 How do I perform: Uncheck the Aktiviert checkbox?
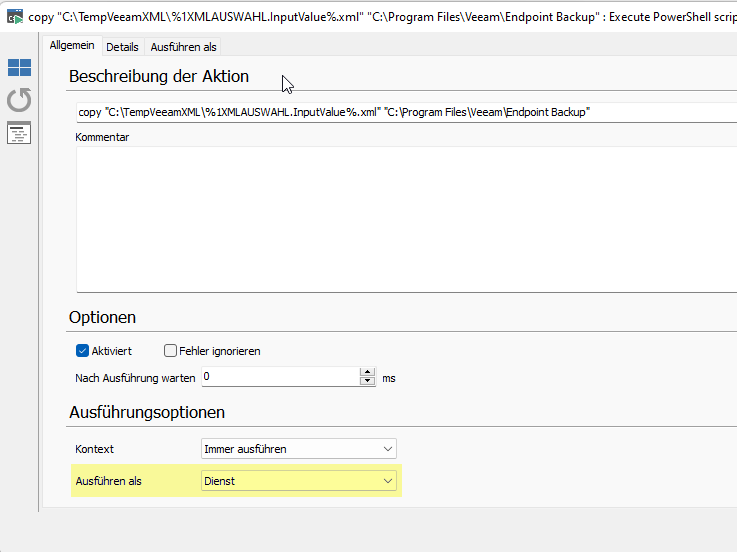pos(83,351)
